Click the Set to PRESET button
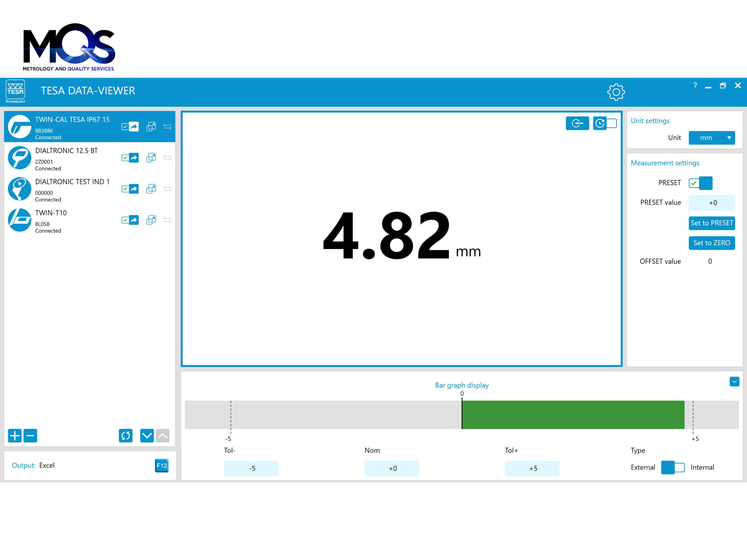The image size is (747, 560). [711, 223]
